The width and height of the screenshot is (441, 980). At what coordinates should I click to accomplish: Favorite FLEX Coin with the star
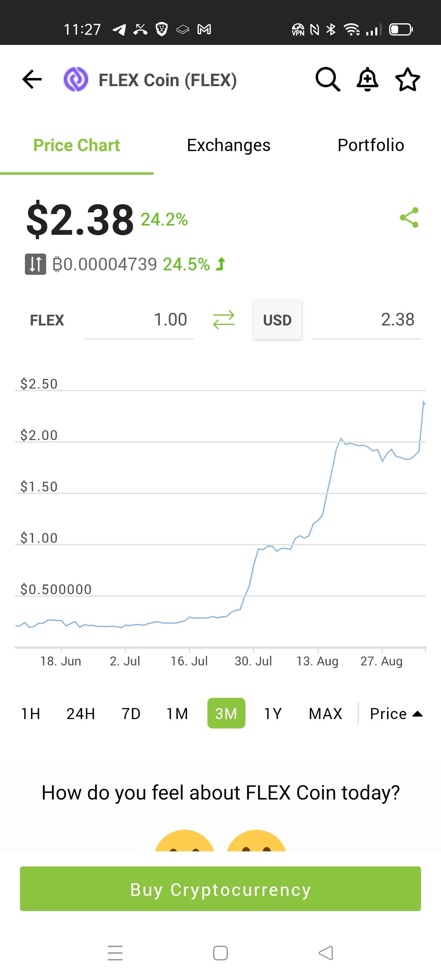coord(408,79)
